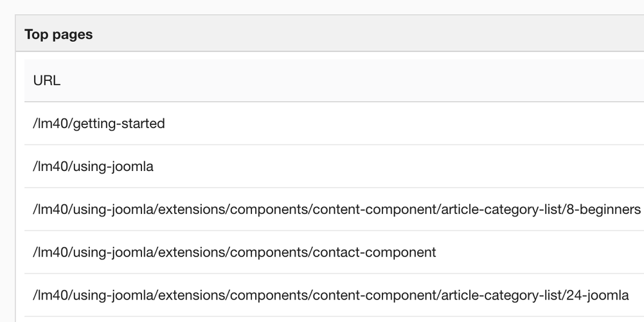Screen dimensions: 644x322
Task: Open the contact-component page URL
Action: click(235, 252)
